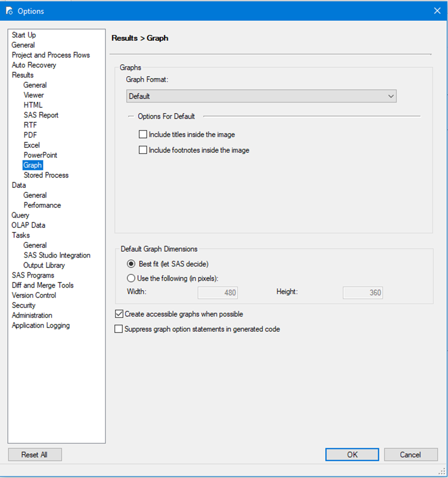Enable Include footnotes inside the image

pos(143,150)
